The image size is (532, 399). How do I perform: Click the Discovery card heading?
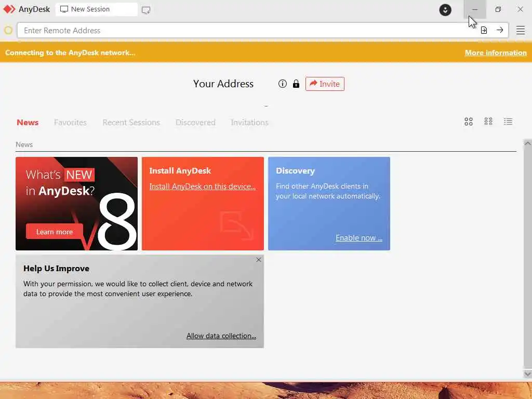295,170
